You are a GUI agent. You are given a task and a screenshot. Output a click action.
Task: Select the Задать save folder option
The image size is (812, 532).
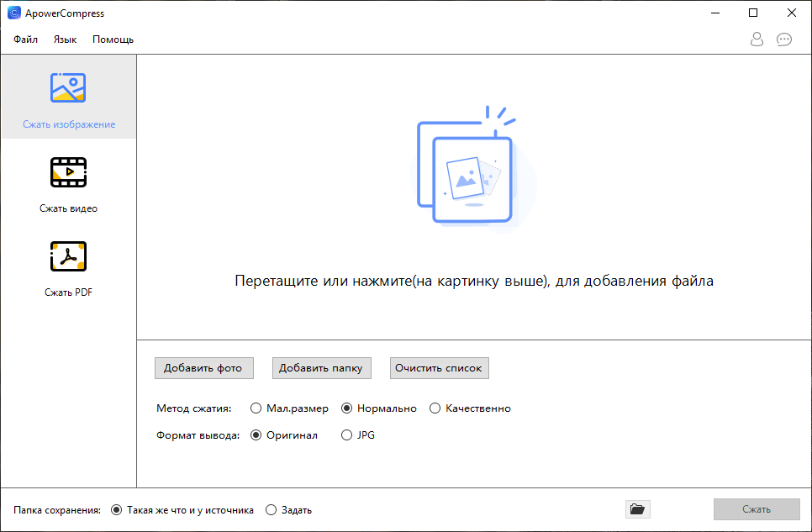point(288,509)
